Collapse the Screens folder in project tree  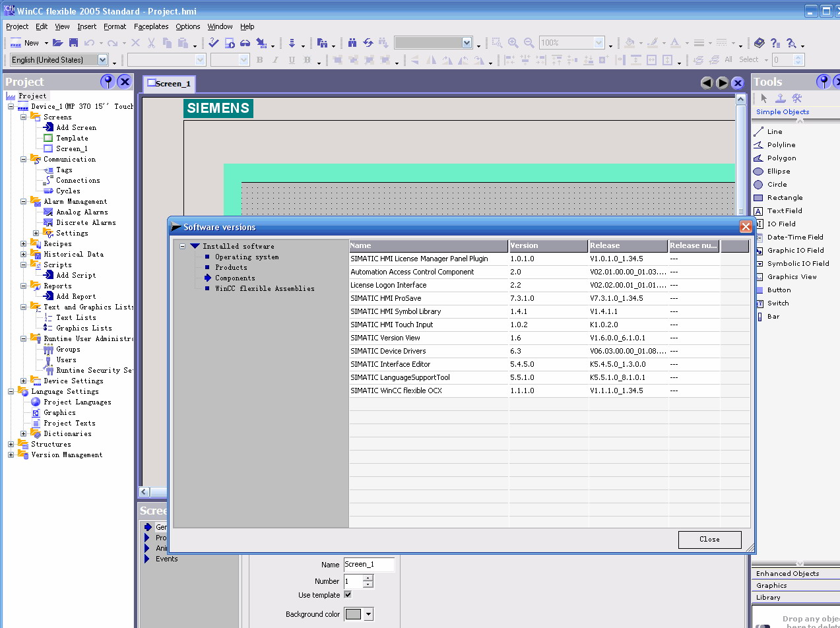click(x=23, y=117)
